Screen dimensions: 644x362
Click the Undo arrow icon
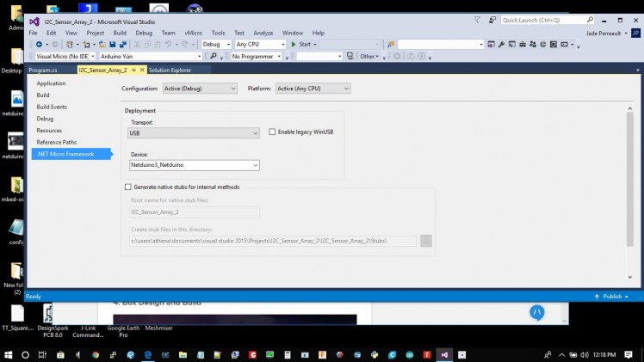[168, 44]
